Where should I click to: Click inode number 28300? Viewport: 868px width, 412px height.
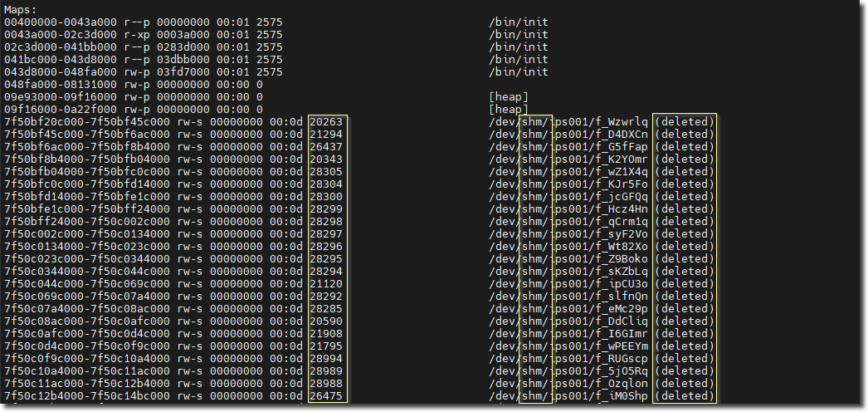(x=326, y=197)
